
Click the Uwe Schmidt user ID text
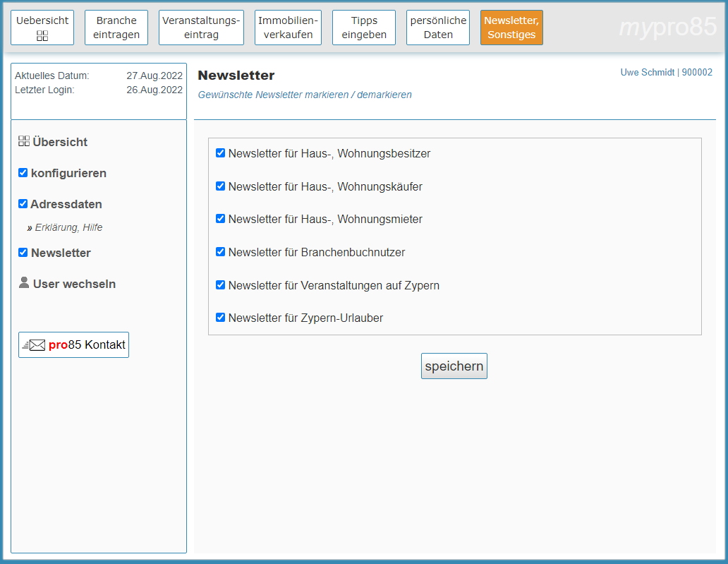[666, 73]
